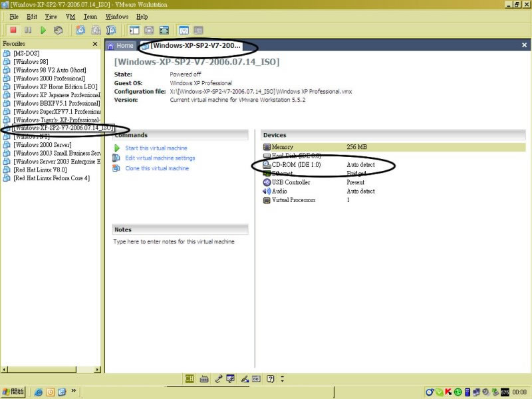532x399 pixels.
Task: Open the View menu
Action: pos(51,16)
